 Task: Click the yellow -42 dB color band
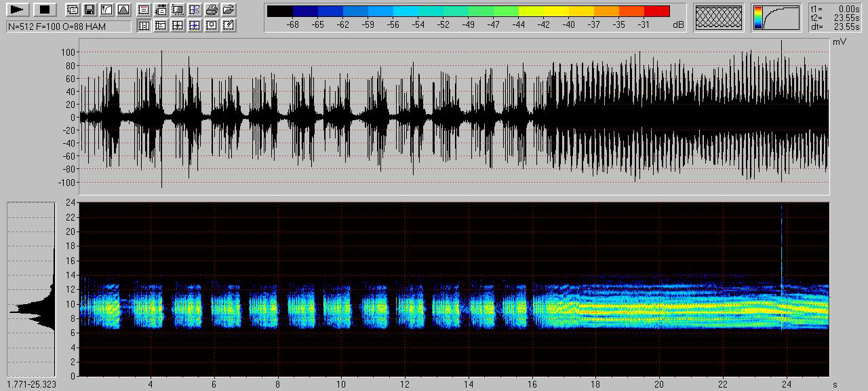(x=543, y=11)
